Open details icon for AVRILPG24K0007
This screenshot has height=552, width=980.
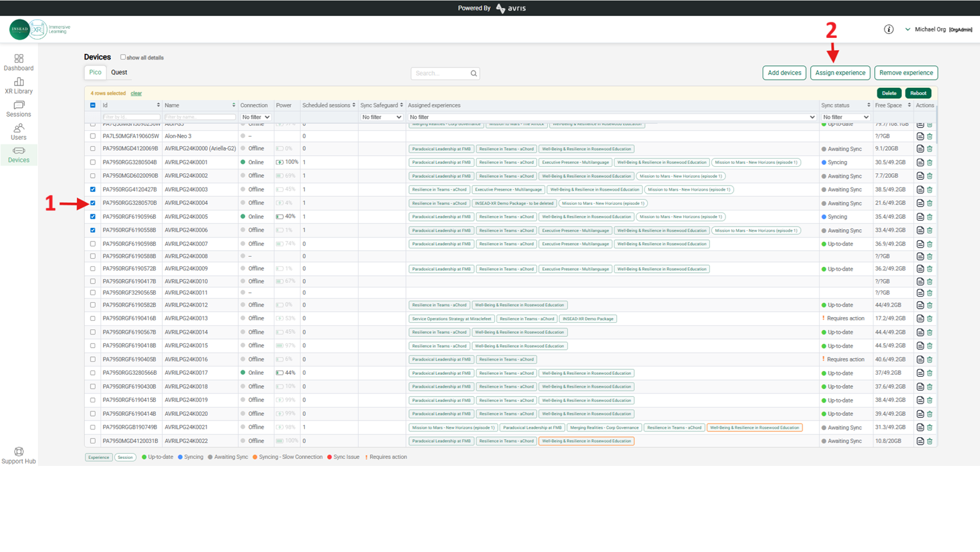point(920,244)
